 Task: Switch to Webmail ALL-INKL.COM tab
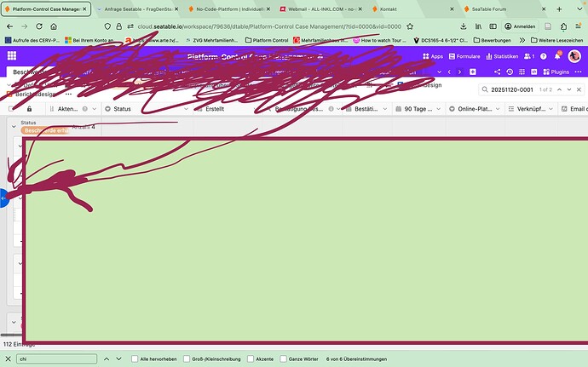(321, 9)
